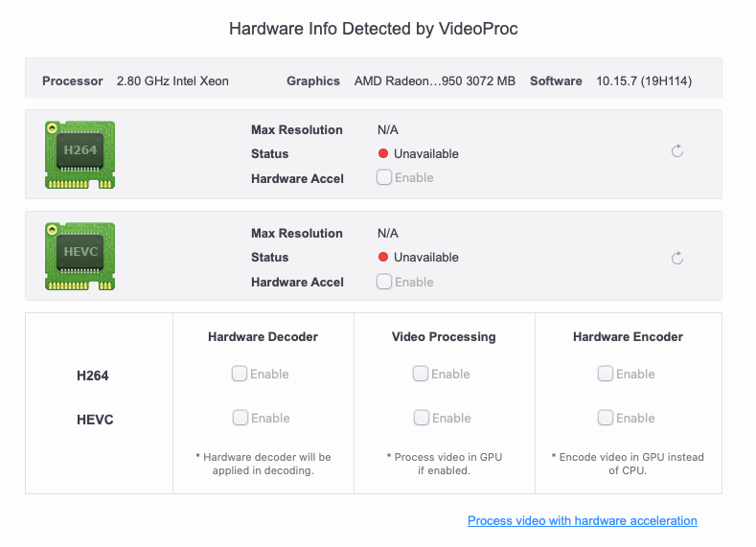Image resolution: width=756 pixels, height=547 pixels.
Task: Click the HEVC chip icon
Action: pos(80,256)
